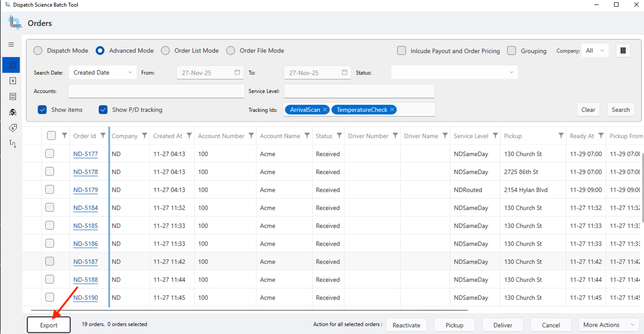Open the price tag icon in the sidebar
The width and height of the screenshot is (644, 334).
[x=13, y=128]
